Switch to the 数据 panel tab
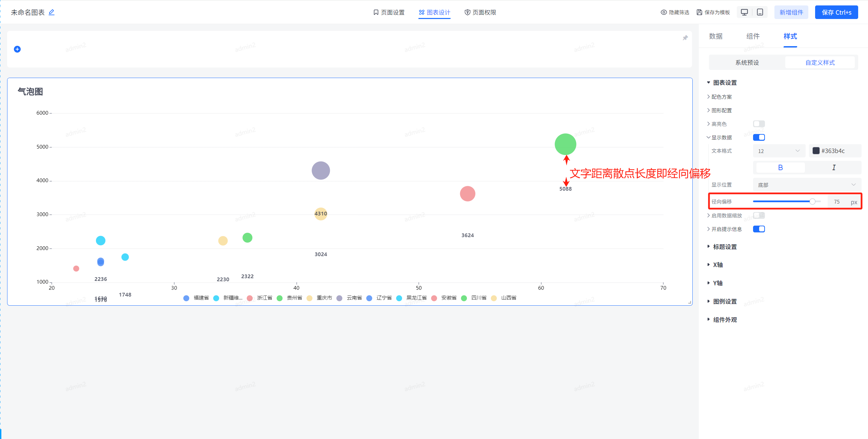Screen dimensions: 868x439 tap(716, 36)
